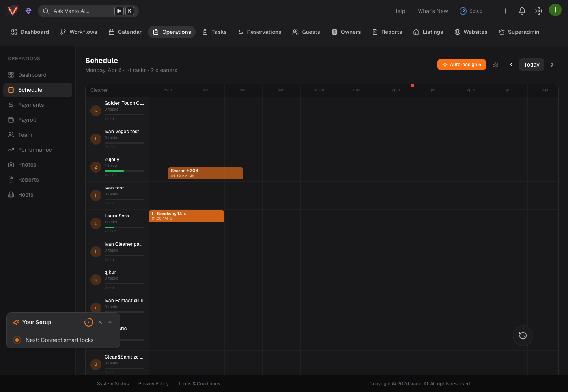Open Payroll in Operations sidebar
The width and height of the screenshot is (568, 392).
pyautogui.click(x=27, y=120)
